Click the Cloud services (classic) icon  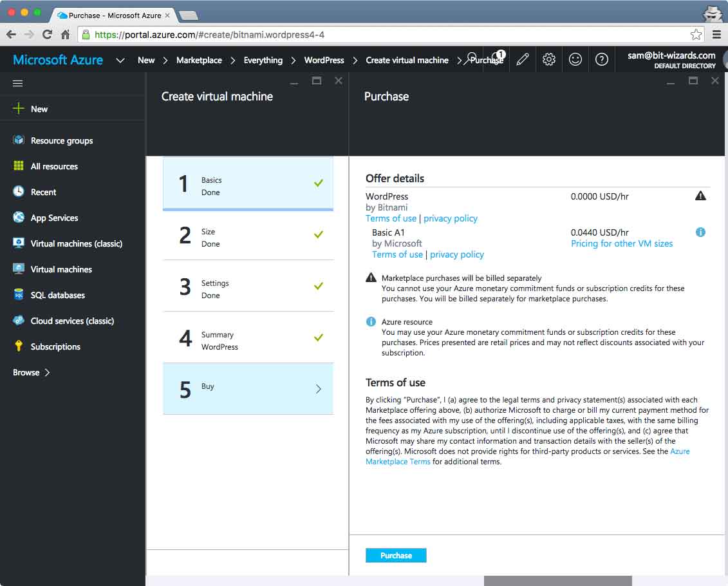pos(19,321)
